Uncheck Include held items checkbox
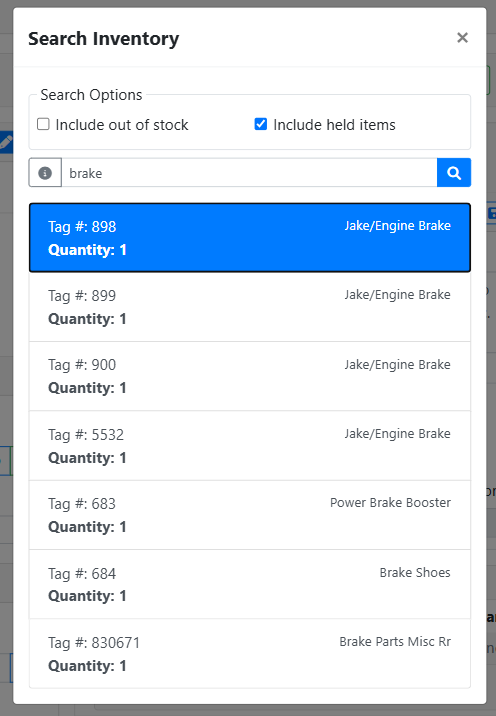Viewport: 496px width, 716px height. (x=260, y=124)
